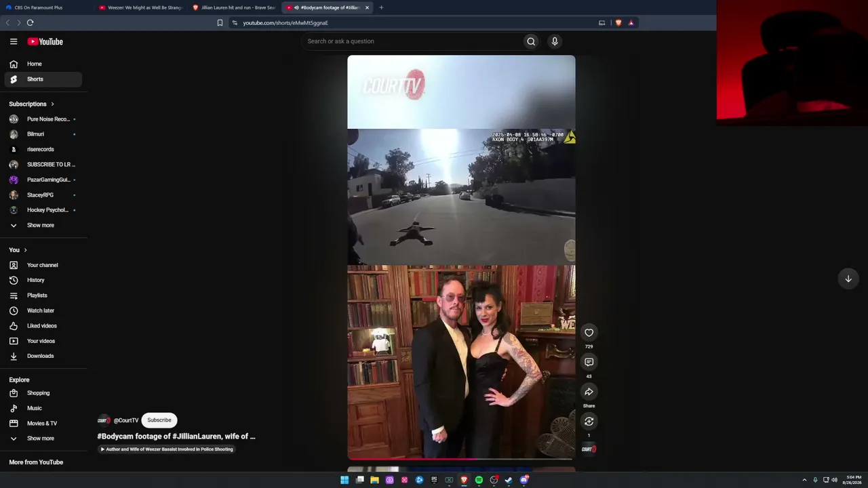This screenshot has height=488, width=868.
Task: Reload the page in the browser toolbar
Action: point(30,22)
